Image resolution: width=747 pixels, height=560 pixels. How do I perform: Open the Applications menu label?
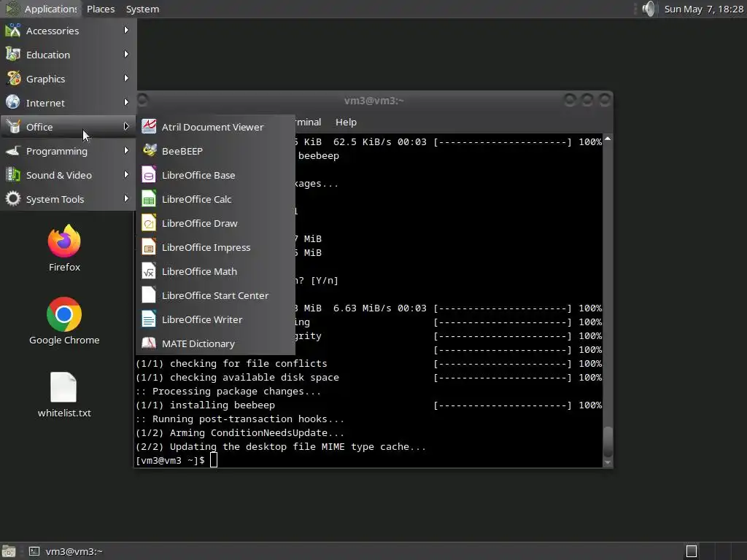pyautogui.click(x=50, y=9)
